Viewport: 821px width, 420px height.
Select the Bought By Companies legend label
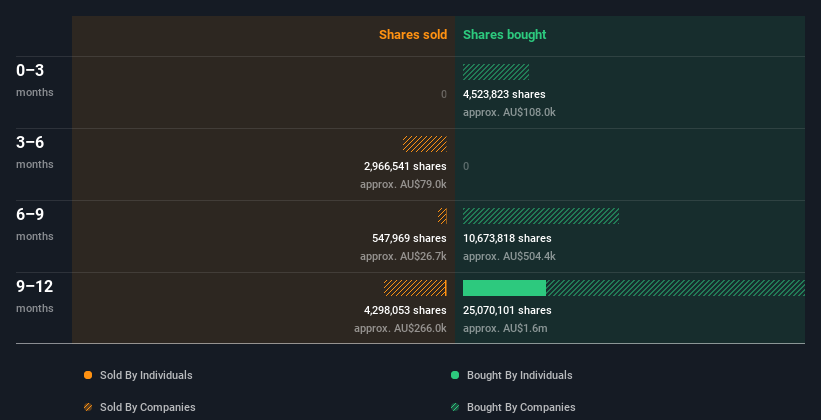[521, 407]
